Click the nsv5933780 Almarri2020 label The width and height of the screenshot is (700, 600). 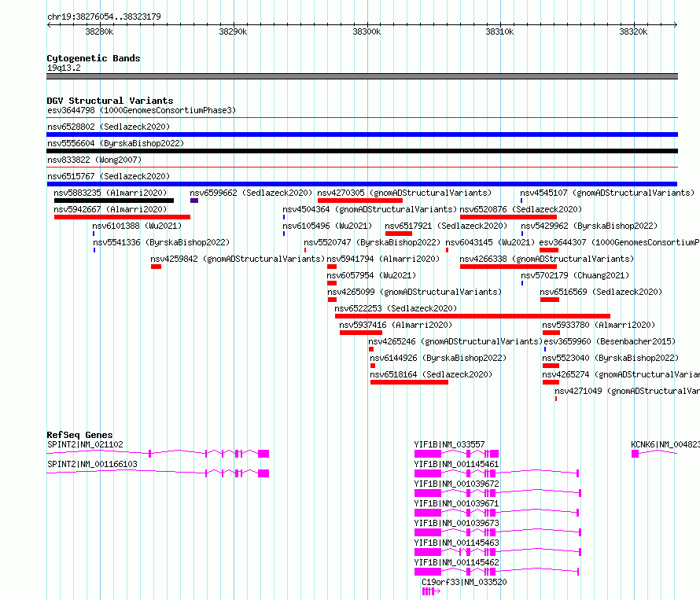tap(599, 325)
